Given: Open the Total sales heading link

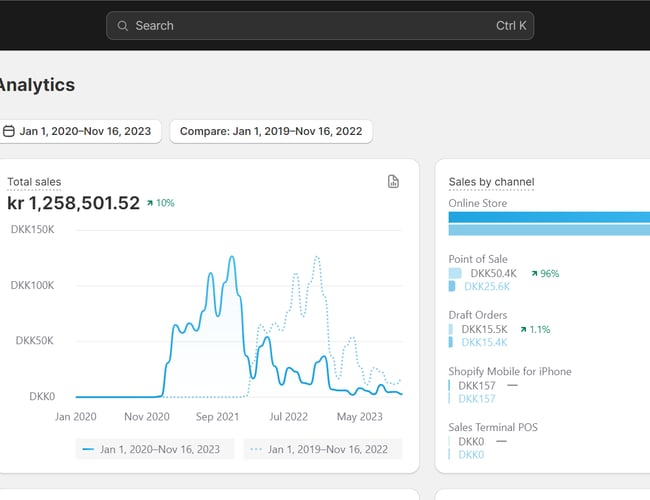Looking at the screenshot, I should coord(34,182).
